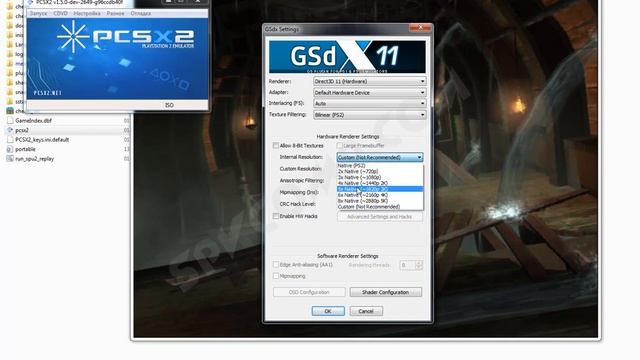Screen dimensions: 640x360
Task: Toggle Allow 8-Bit Textures checkbox
Action: 276,146
